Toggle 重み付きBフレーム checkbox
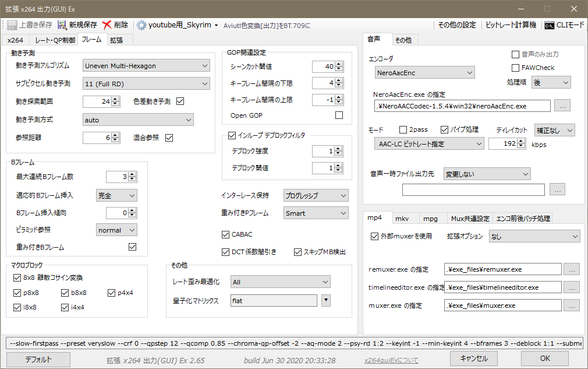Screen dimensions: 588x369 pos(132,247)
